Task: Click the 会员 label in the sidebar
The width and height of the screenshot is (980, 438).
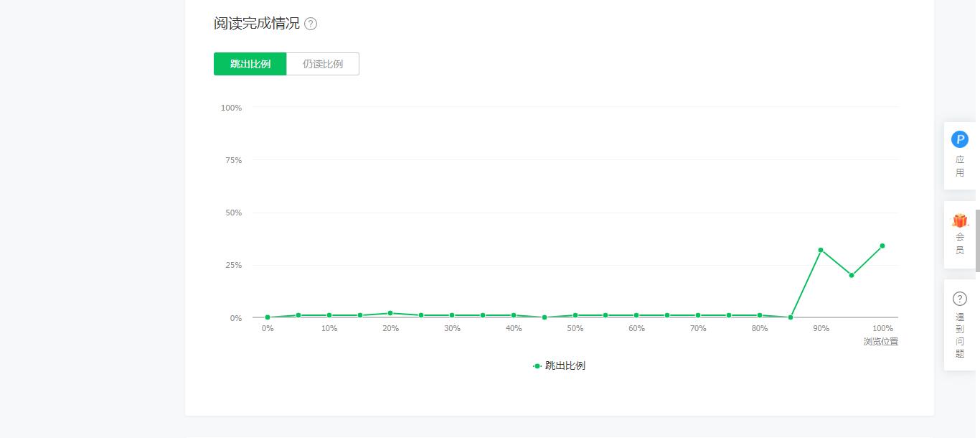Action: 959,243
